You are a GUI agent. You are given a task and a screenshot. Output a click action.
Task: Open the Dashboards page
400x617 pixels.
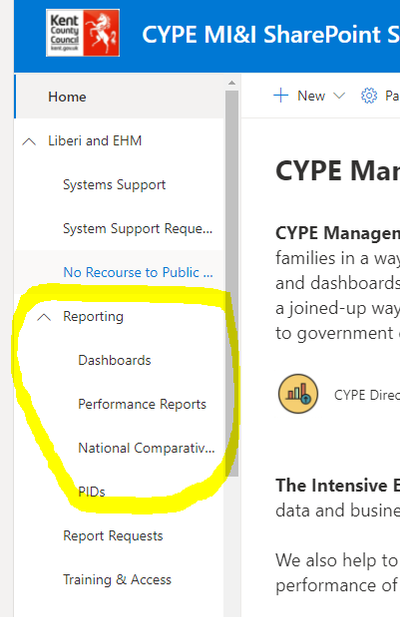(x=114, y=360)
